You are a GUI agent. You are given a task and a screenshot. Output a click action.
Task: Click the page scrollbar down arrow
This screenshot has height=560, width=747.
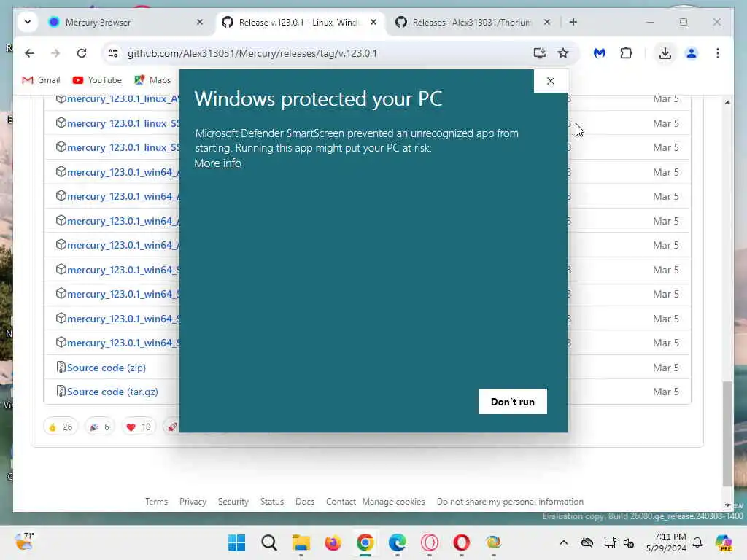pyautogui.click(x=727, y=505)
